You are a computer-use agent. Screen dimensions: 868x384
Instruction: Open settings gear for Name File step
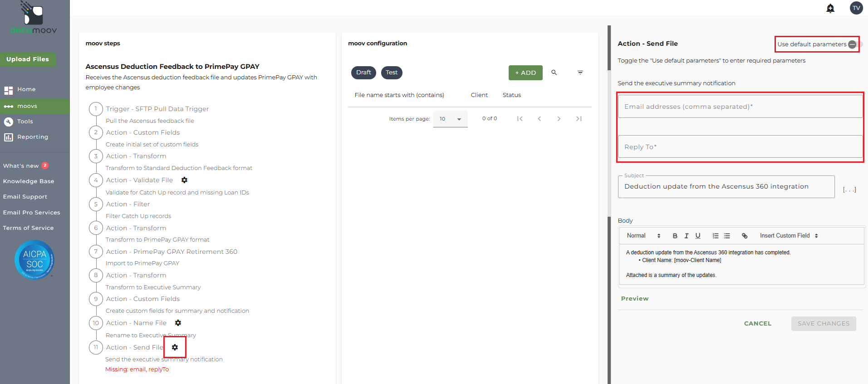pos(178,323)
